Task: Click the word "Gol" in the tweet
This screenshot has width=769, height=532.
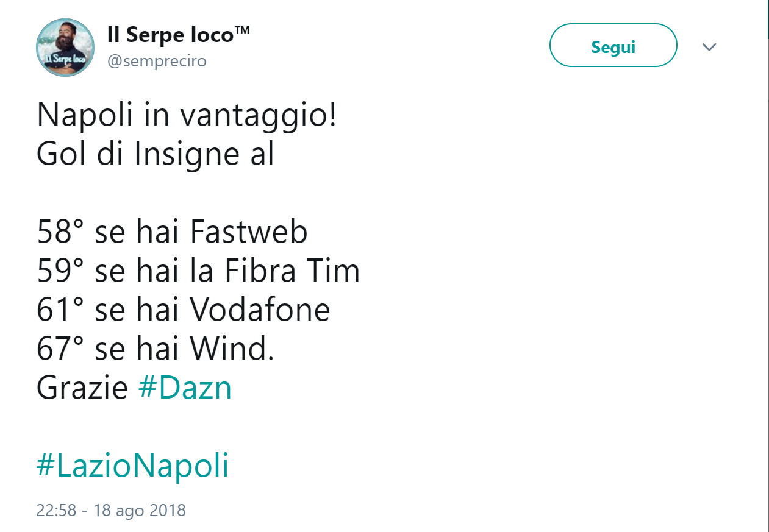Action: tap(59, 155)
